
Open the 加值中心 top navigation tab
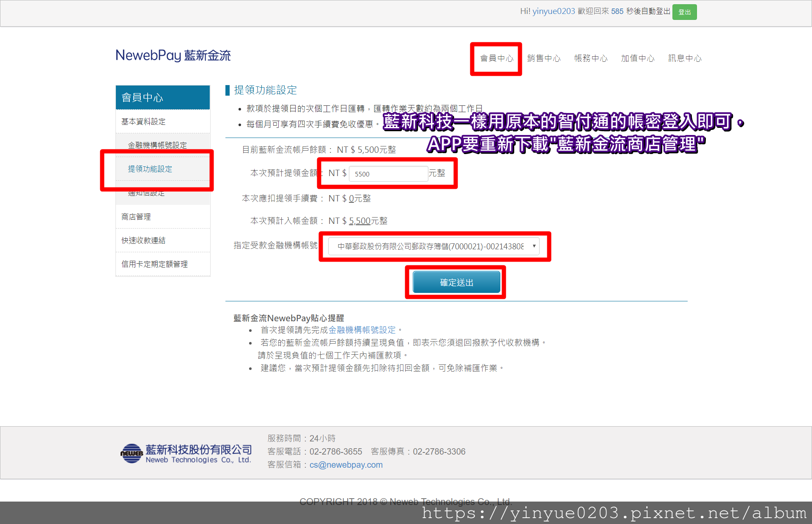tap(637, 58)
